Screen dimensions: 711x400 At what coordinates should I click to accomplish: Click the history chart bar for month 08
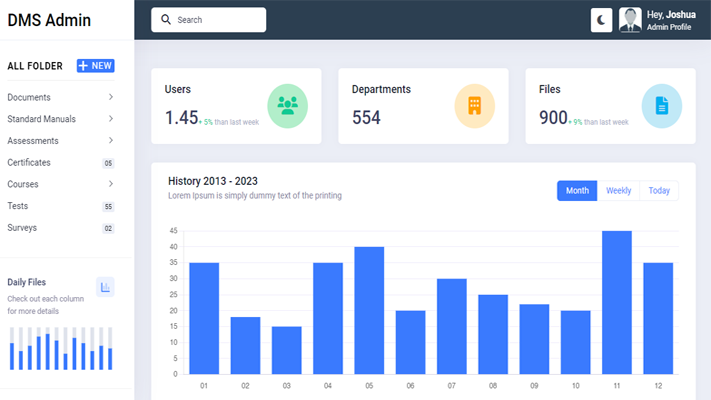point(493,334)
